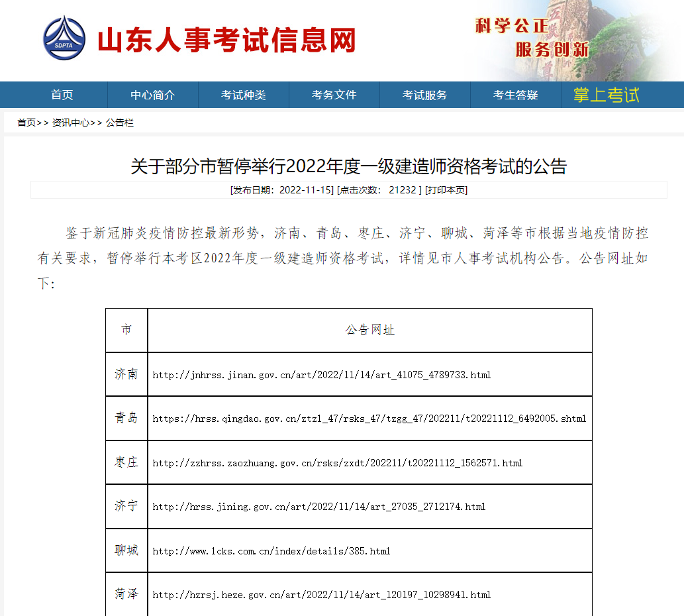The height and width of the screenshot is (616, 684).
Task: Click the 山东人事考试信息网 site title
Action: point(226,41)
